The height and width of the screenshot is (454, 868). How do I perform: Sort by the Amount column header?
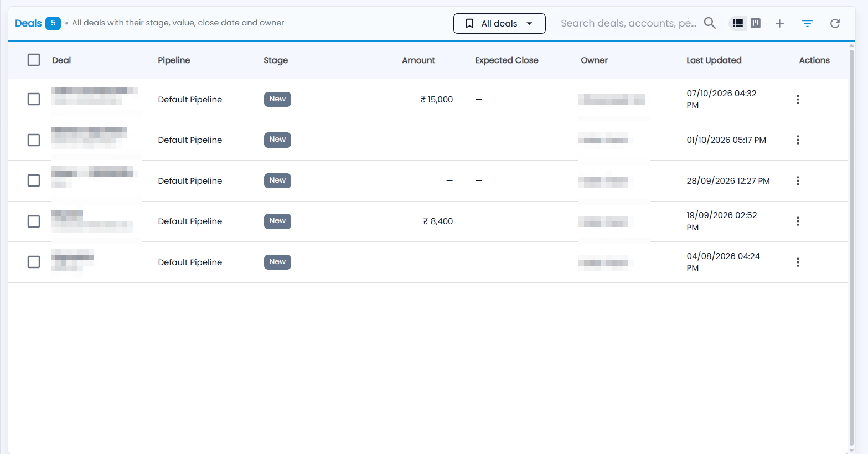coord(418,60)
